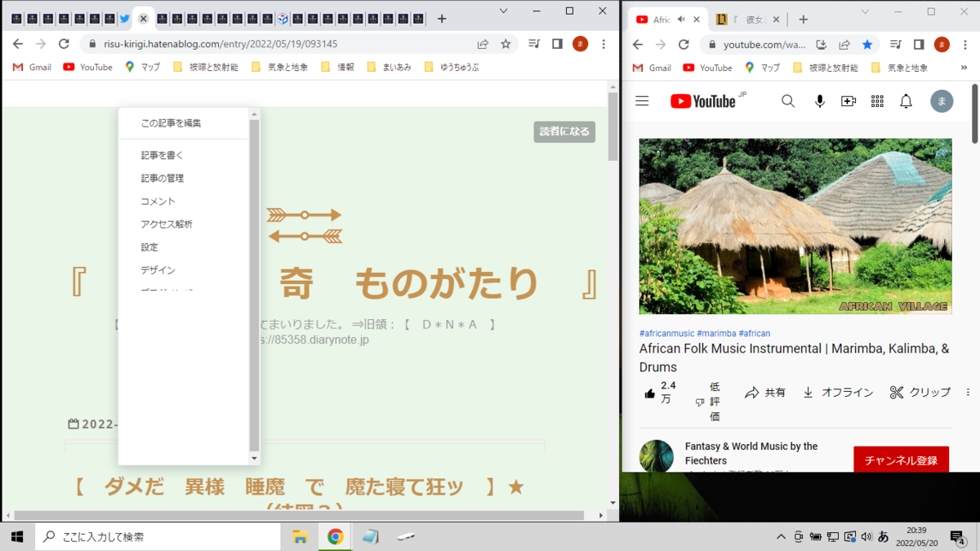Select デザイン menu entry
Viewport: 980px width, 551px height.
click(x=158, y=269)
